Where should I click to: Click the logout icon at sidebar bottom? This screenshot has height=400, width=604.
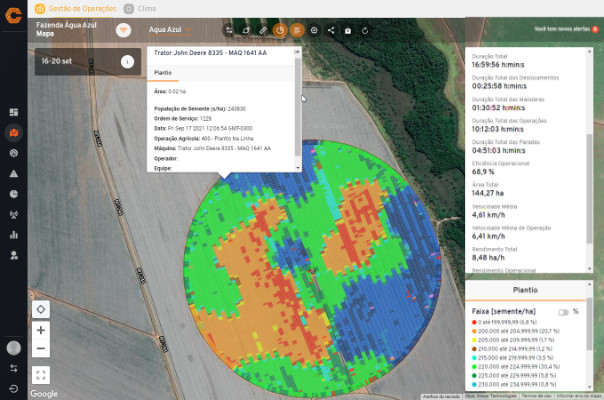coord(14,388)
